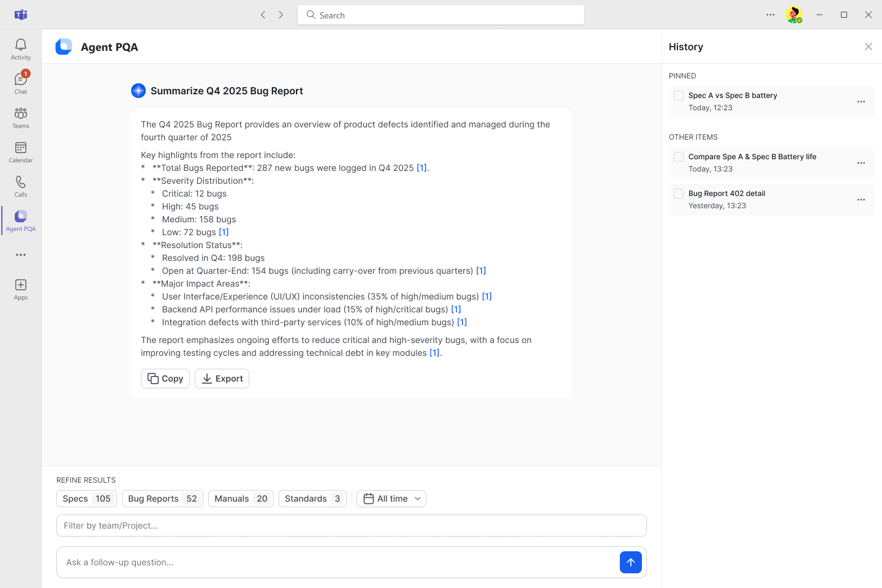Select the Specs filter chip
This screenshot has width=882, height=588.
86,499
